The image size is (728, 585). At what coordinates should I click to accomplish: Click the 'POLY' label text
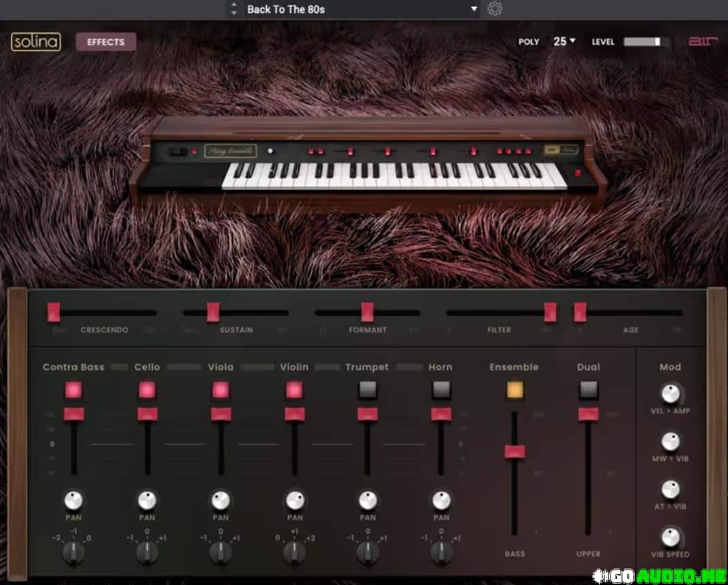tap(529, 42)
